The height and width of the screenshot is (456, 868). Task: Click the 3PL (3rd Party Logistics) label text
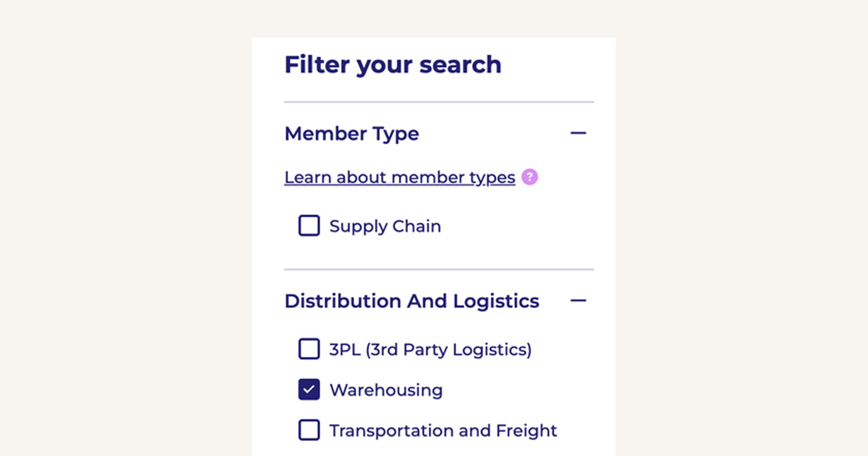(x=430, y=349)
